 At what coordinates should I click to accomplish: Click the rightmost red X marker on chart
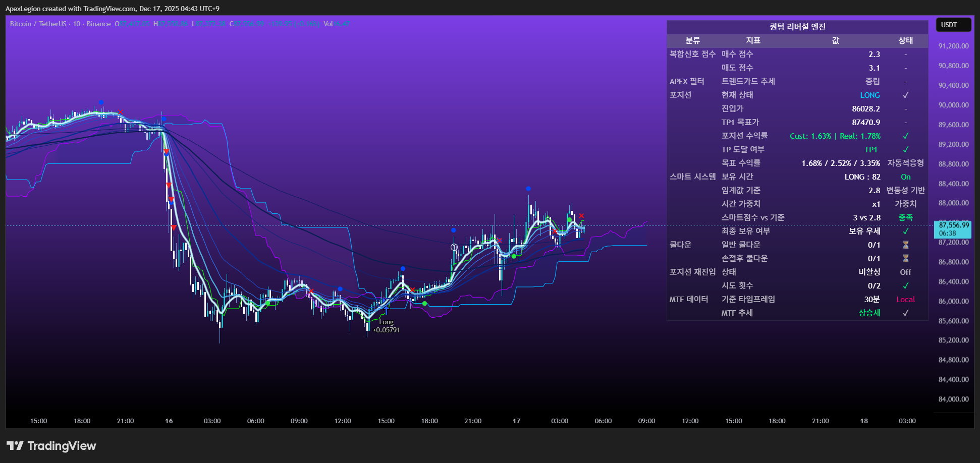tap(581, 216)
